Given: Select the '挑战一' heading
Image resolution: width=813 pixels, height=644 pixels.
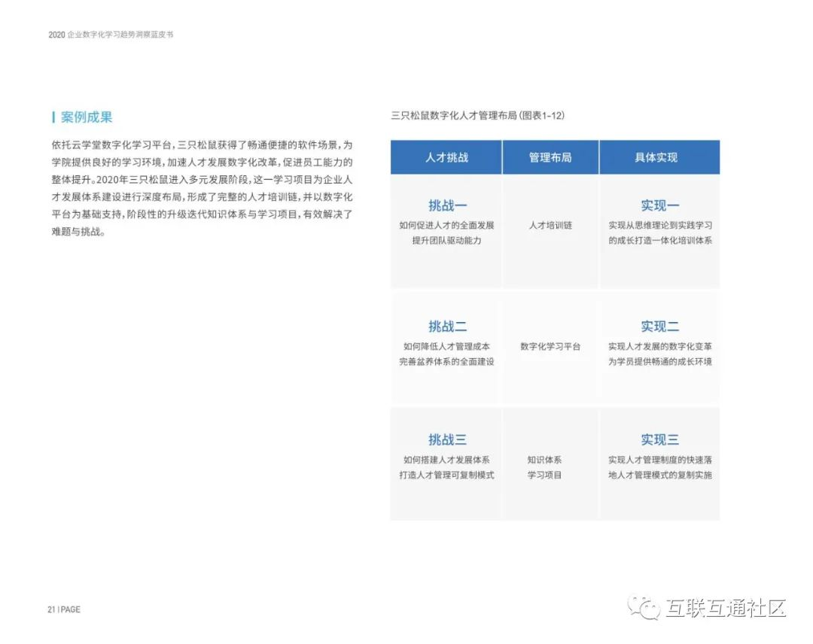Looking at the screenshot, I should point(447,205).
